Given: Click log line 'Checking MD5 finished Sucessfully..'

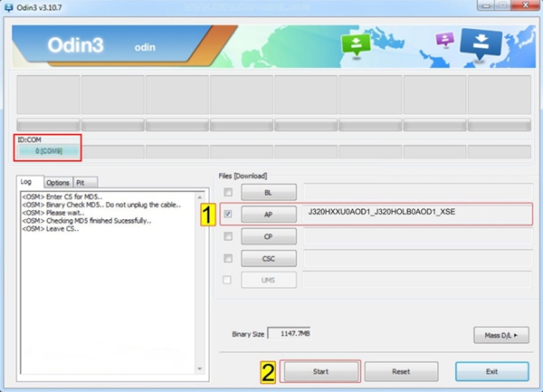Looking at the screenshot, I should [87, 221].
